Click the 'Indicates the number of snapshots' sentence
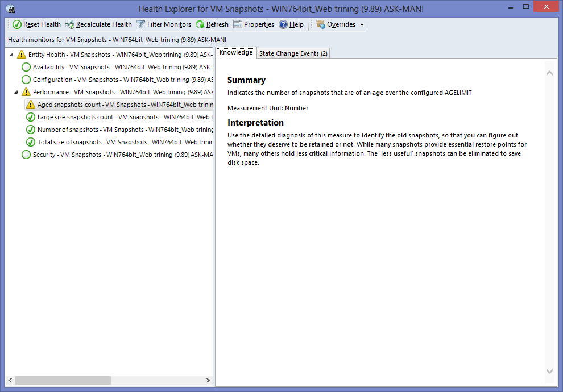Viewport: 563px width, 392px height. [349, 93]
